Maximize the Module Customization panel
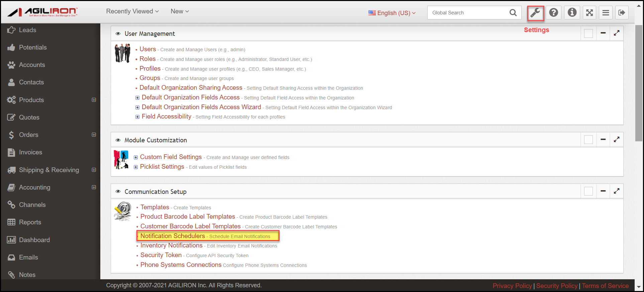Screen dimensions: 644x292 tap(617, 139)
